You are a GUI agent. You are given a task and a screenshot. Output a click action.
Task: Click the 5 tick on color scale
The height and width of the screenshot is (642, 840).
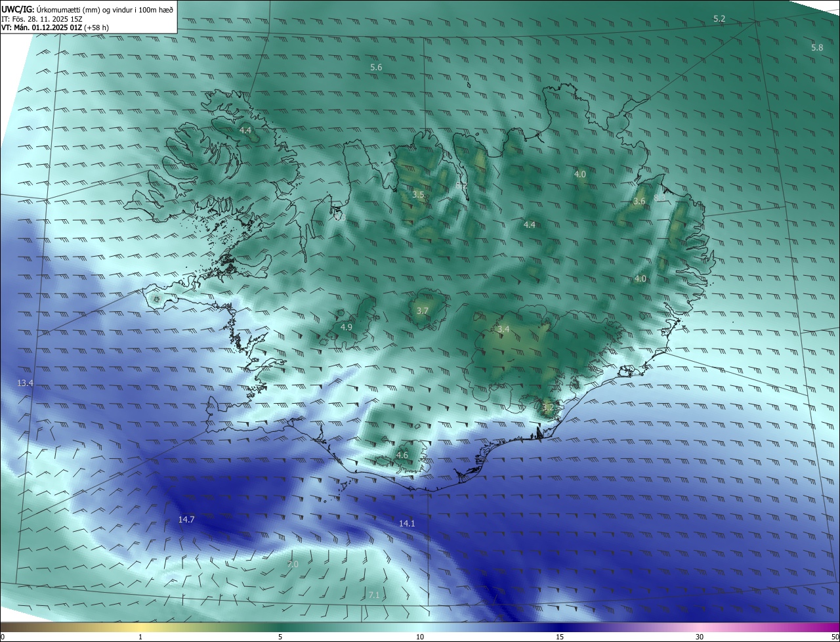tap(280, 637)
